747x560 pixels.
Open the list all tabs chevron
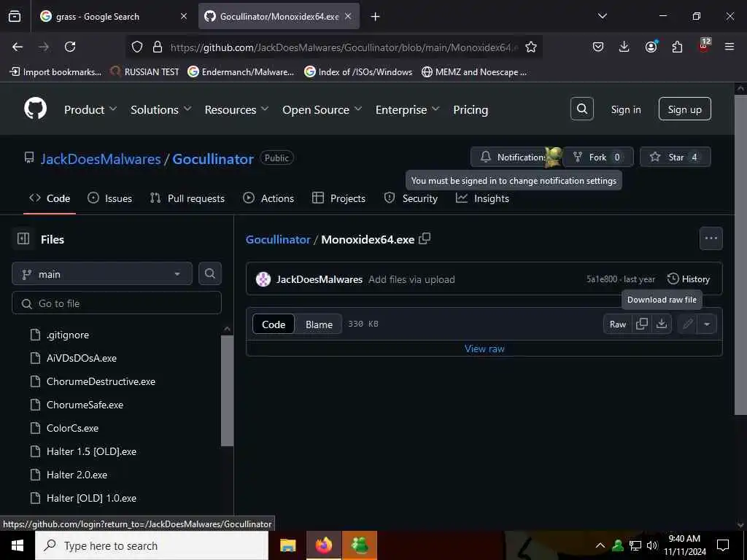(x=602, y=16)
